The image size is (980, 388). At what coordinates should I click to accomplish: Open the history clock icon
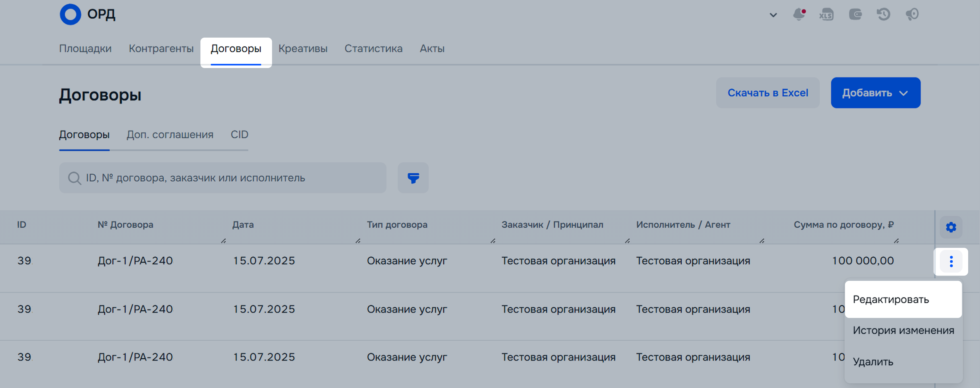coord(883,14)
